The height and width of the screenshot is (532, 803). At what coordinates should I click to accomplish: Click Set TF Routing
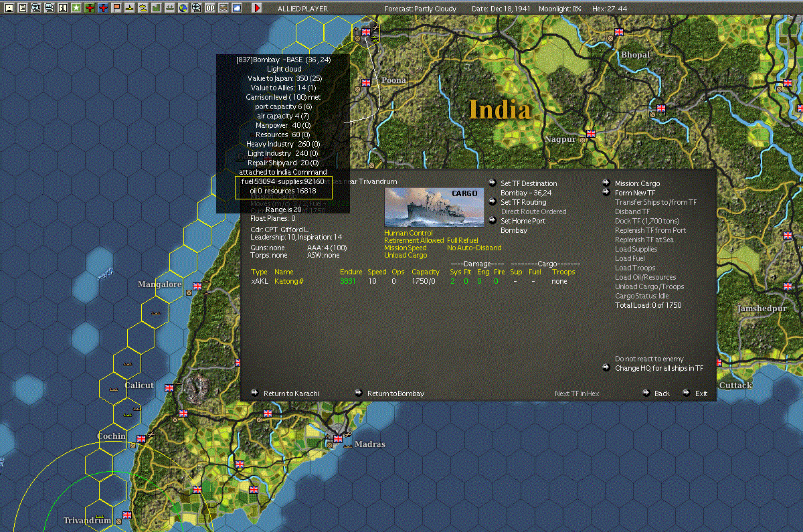click(523, 202)
